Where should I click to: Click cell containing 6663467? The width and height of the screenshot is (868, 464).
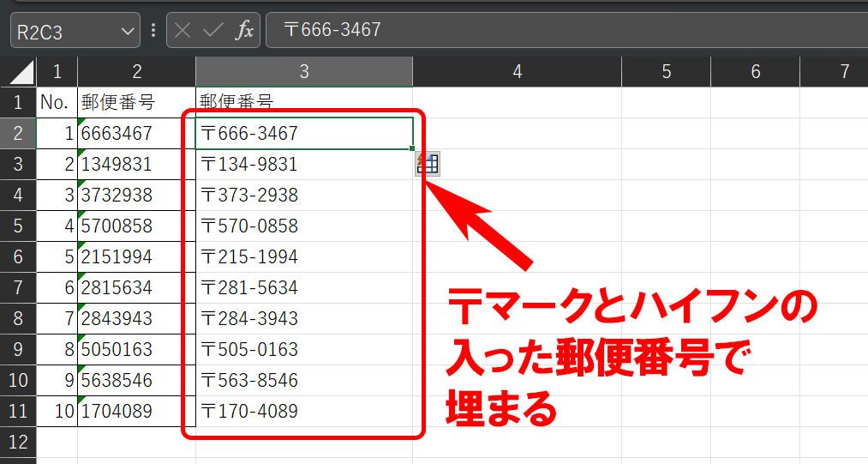point(136,134)
